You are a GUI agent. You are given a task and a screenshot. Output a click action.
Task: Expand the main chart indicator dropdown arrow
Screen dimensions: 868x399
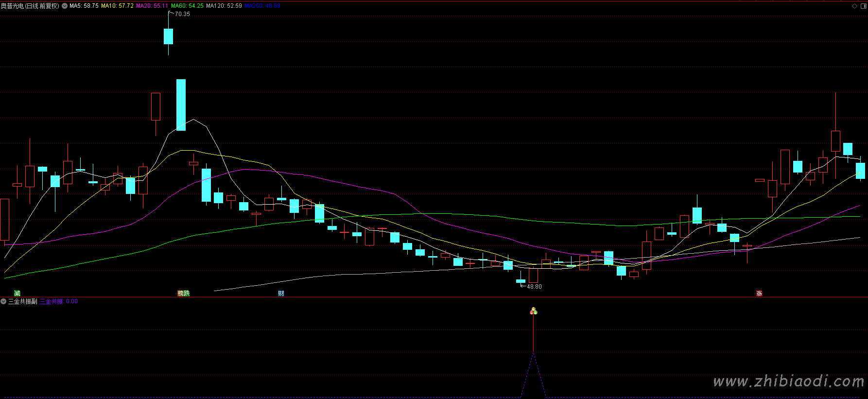[x=65, y=6]
